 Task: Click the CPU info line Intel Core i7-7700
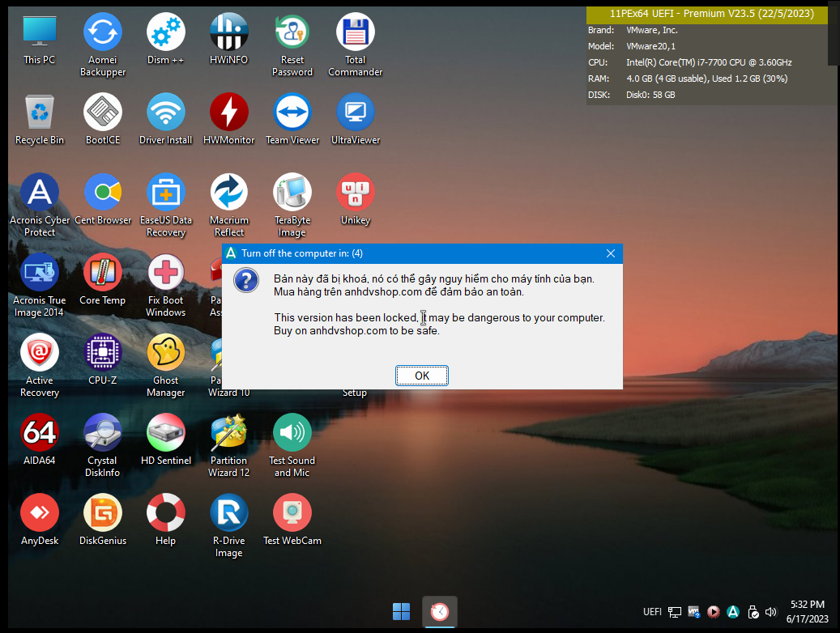[690, 62]
